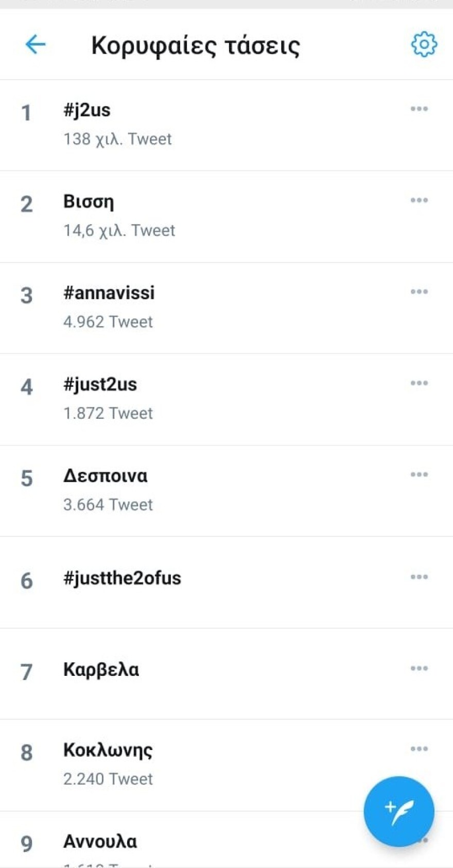This screenshot has width=453, height=868.
Task: Open more options for #annavissi trend
Action: [419, 292]
